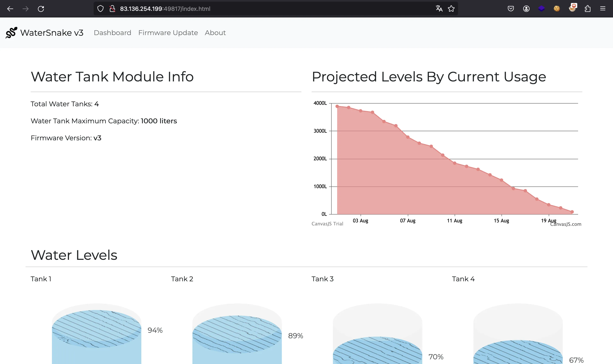Open the cookie extension icon
Screen dimensions: 613x364
pyautogui.click(x=557, y=9)
